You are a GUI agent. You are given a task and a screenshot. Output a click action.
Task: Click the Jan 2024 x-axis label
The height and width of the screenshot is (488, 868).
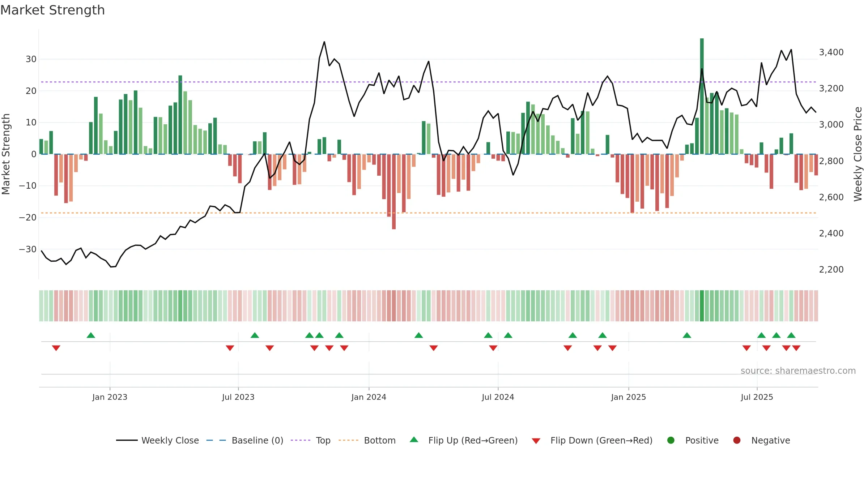(369, 397)
